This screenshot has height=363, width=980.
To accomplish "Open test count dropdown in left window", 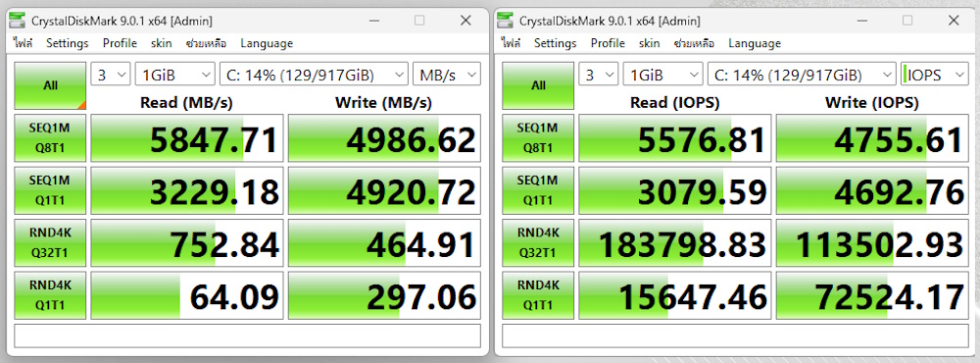I will (111, 75).
